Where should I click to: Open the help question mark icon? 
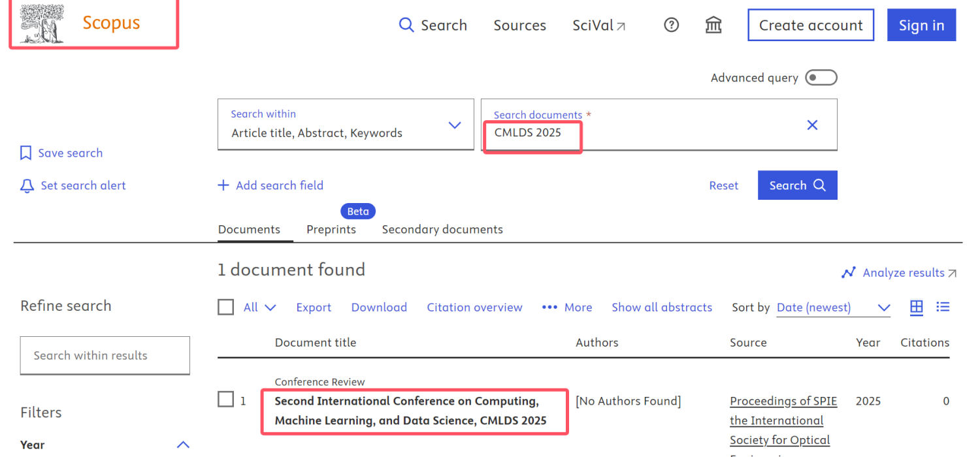(x=671, y=25)
